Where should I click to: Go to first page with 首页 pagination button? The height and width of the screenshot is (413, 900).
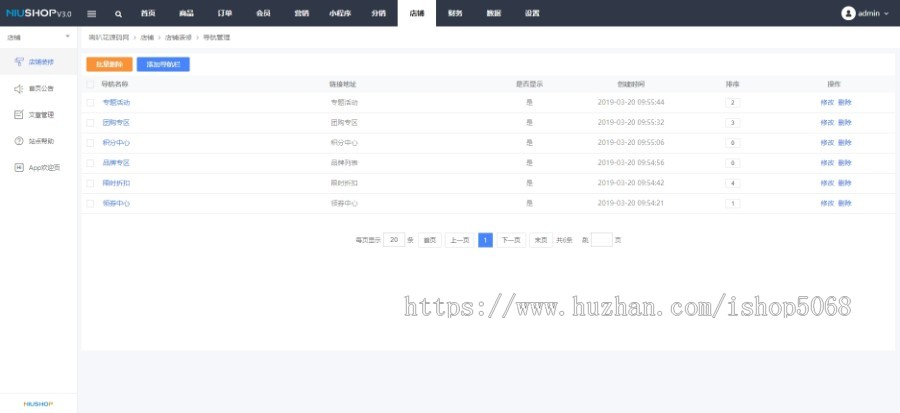pos(429,240)
